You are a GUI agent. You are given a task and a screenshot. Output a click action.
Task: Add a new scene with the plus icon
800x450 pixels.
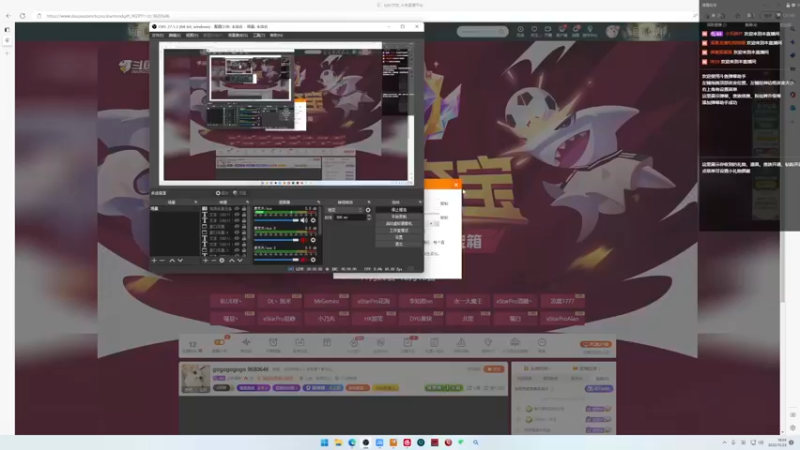pyautogui.click(x=154, y=260)
